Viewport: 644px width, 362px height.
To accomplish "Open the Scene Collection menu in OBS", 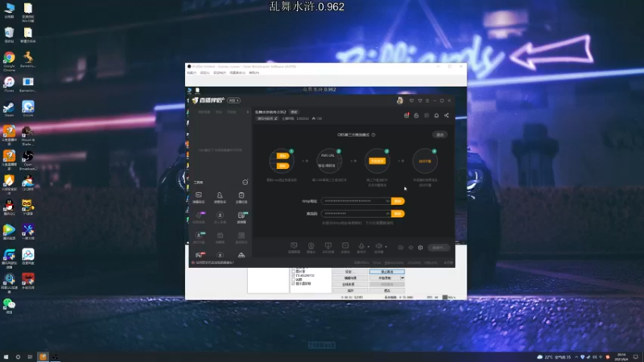I will 237,72.
